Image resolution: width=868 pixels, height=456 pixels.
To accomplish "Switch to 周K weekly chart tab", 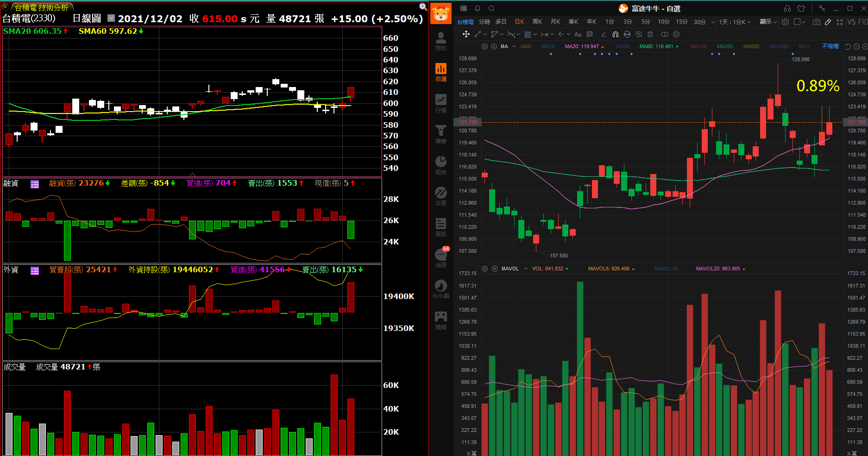I will (537, 22).
